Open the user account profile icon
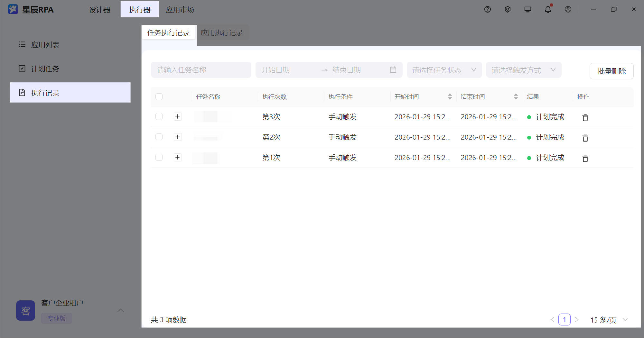 [568, 9]
